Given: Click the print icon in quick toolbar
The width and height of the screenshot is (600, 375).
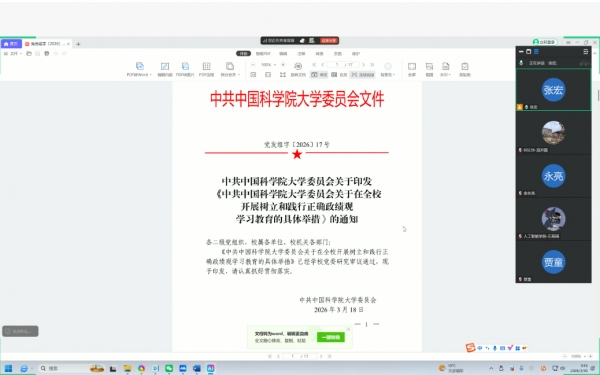Looking at the screenshot, I should [46, 54].
